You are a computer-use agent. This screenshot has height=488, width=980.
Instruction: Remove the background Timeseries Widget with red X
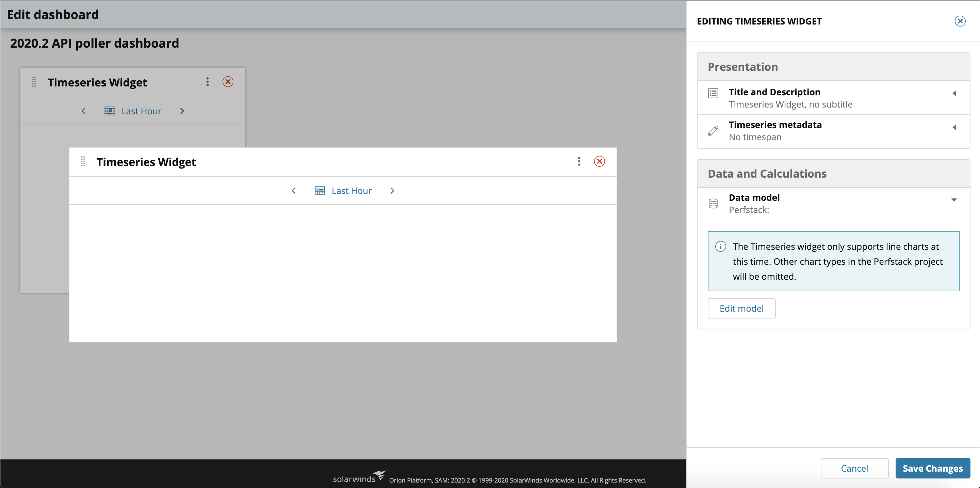click(228, 82)
